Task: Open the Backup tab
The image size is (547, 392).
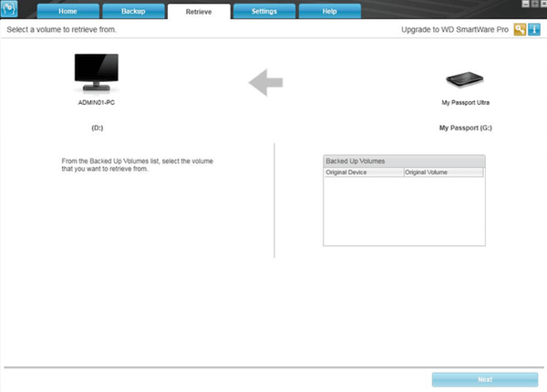Action: click(132, 11)
